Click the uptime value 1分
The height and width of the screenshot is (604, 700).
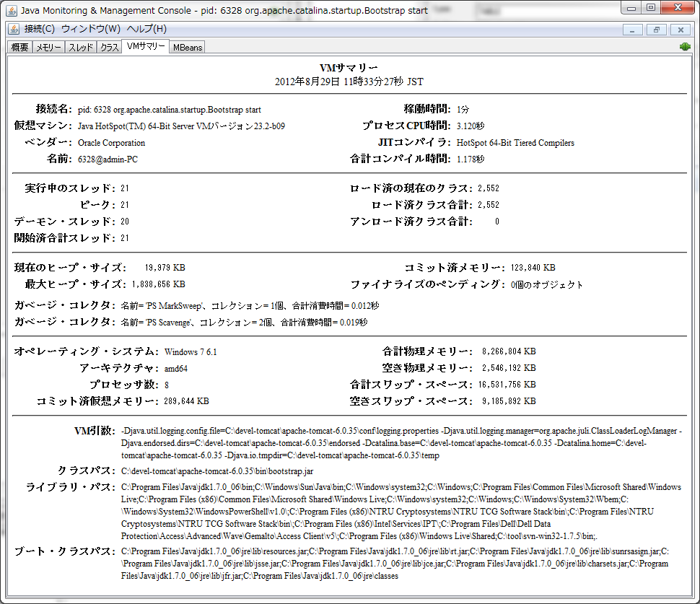tap(463, 110)
